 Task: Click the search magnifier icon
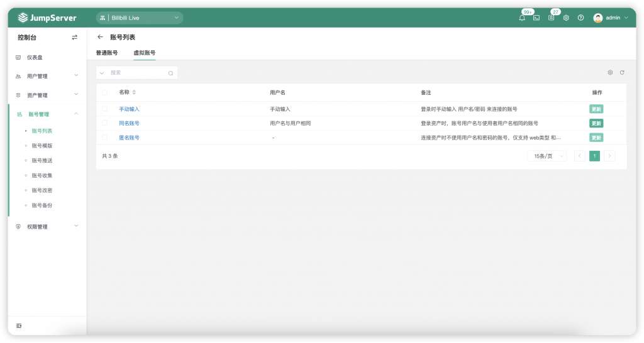(x=170, y=73)
